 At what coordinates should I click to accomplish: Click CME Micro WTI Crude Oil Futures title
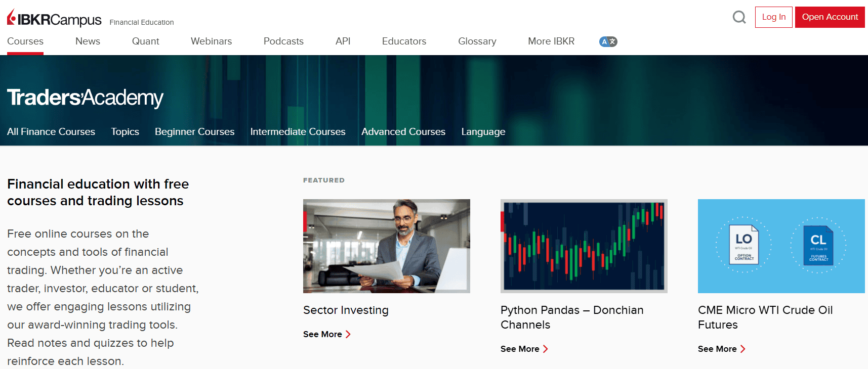tap(765, 317)
